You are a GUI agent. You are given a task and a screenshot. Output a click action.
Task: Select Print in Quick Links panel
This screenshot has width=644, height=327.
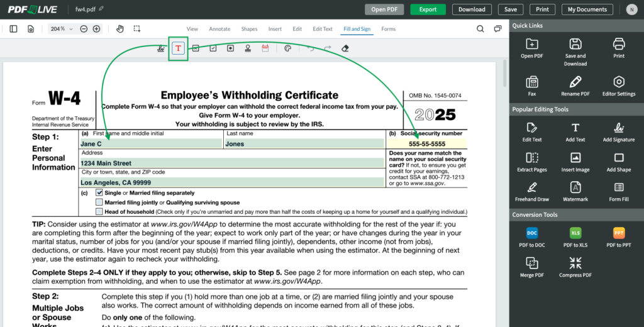coord(619,48)
